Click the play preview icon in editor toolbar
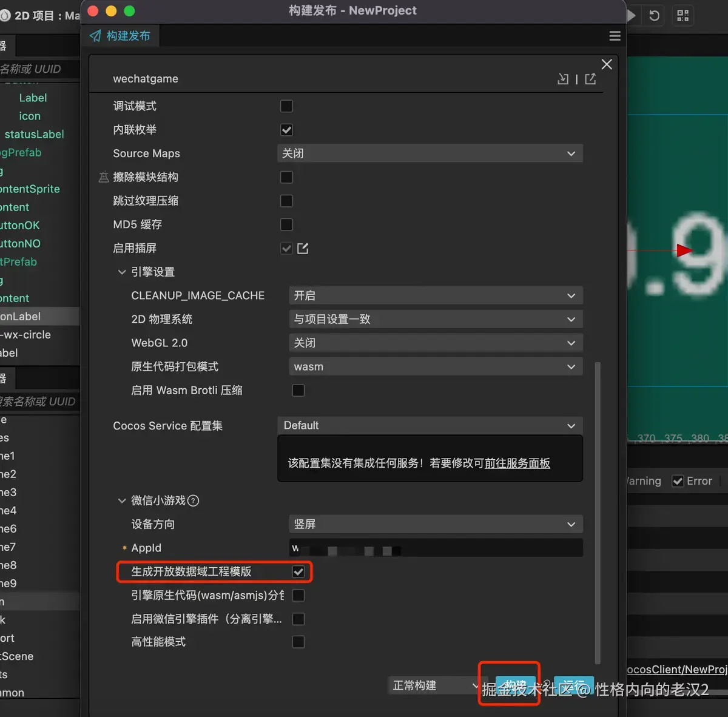This screenshot has height=717, width=728. point(631,16)
